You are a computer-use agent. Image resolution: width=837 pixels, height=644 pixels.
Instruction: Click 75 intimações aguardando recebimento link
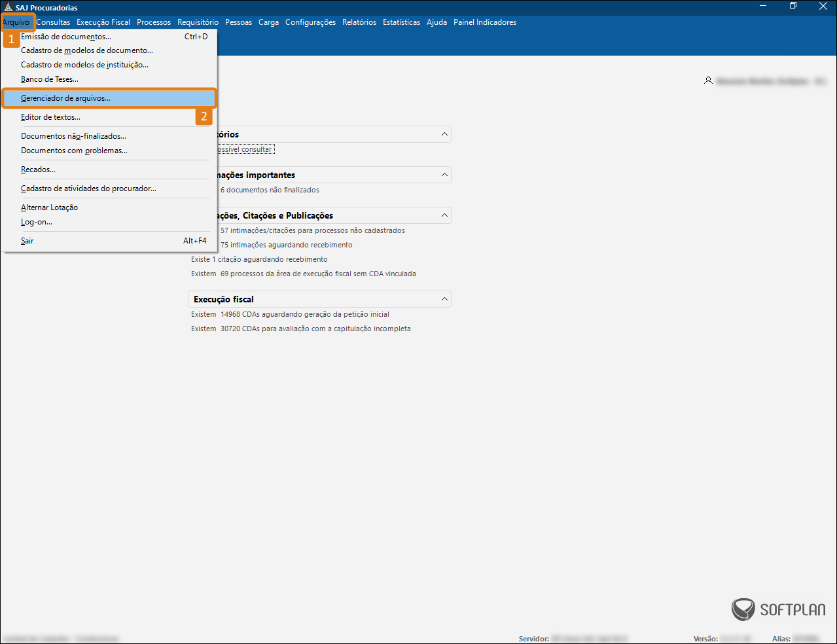[x=286, y=245]
